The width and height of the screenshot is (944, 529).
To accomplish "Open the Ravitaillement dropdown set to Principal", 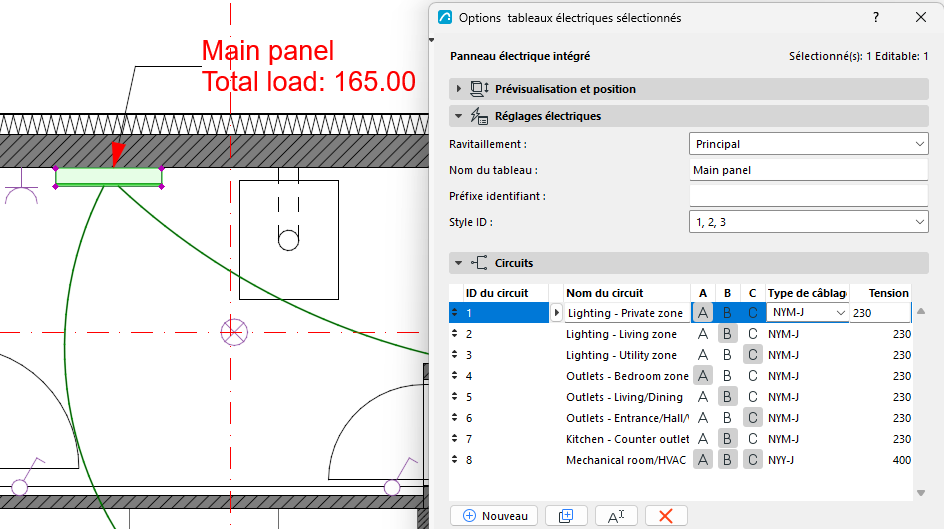I will click(808, 144).
